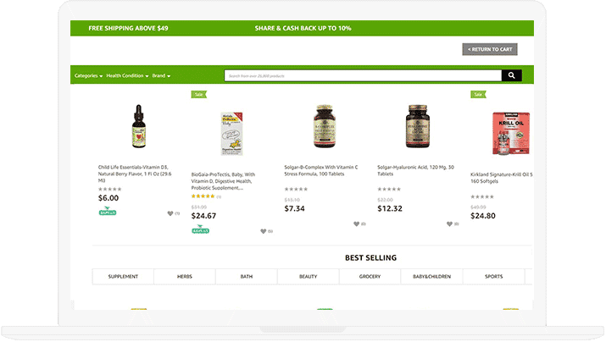
Task: Open the Health Condition dropdown menu
Action: click(x=127, y=75)
